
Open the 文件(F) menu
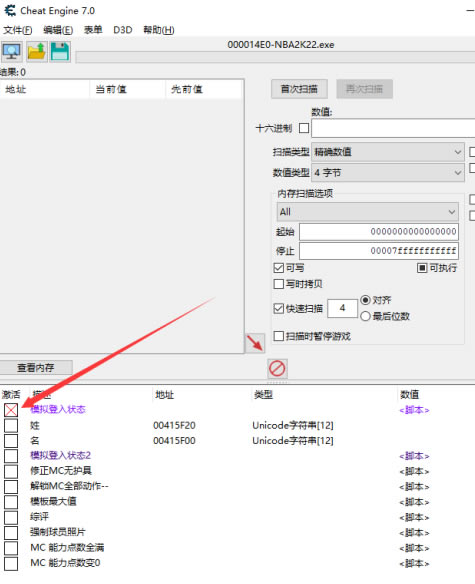[x=18, y=30]
